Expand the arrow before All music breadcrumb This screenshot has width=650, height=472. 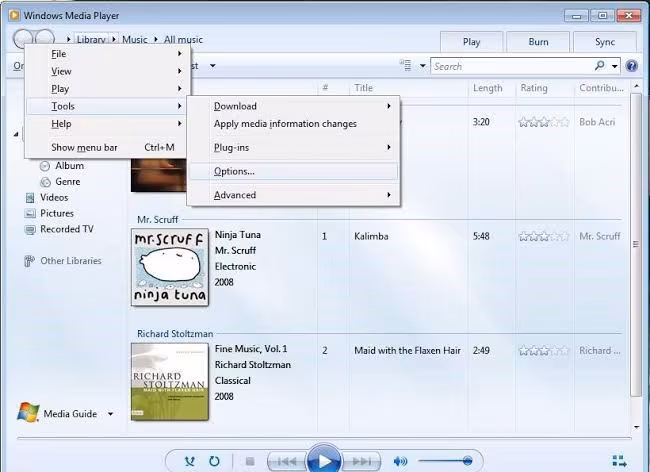coord(156,39)
